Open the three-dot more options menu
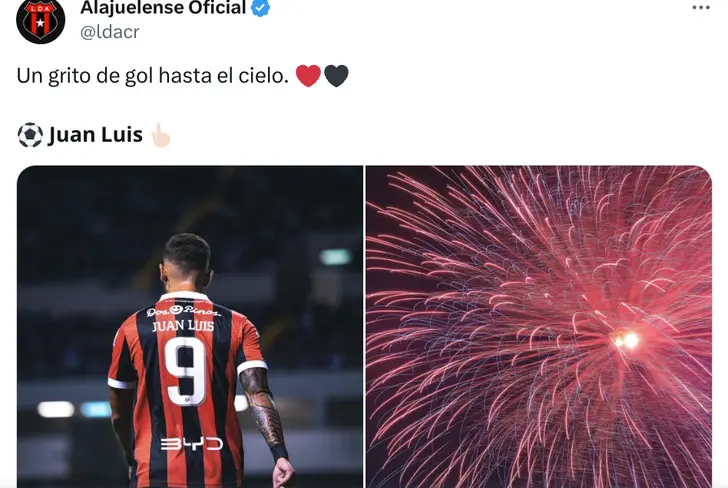The height and width of the screenshot is (488, 728). 701,7
